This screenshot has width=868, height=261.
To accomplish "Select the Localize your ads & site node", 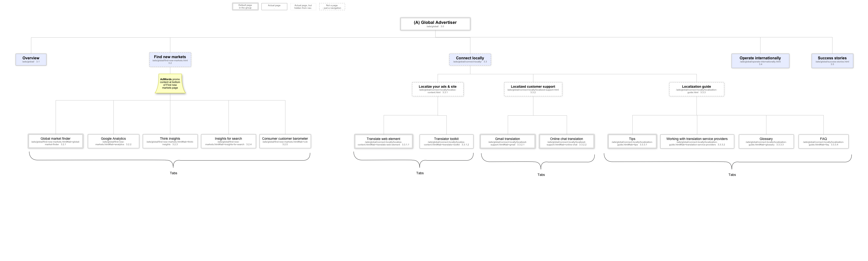I will coord(437,89).
